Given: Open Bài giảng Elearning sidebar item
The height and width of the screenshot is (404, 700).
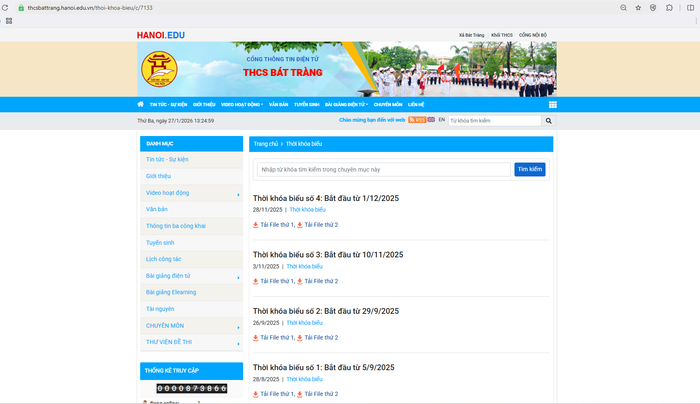Looking at the screenshot, I should [x=171, y=292].
